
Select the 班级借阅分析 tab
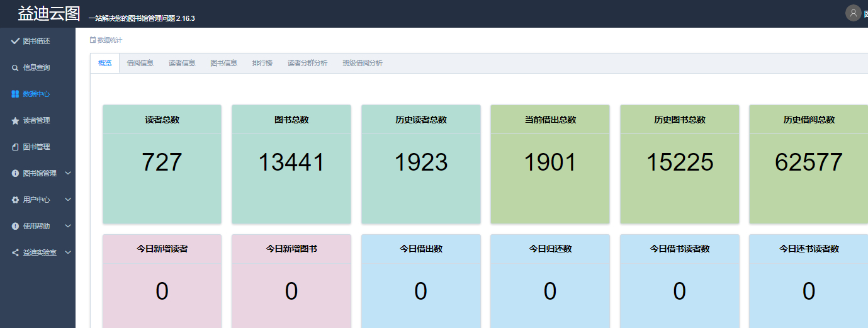pos(363,63)
